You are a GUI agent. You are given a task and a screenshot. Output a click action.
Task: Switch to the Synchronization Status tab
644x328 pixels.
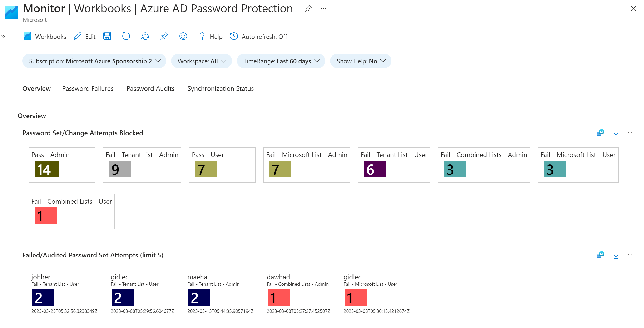220,89
